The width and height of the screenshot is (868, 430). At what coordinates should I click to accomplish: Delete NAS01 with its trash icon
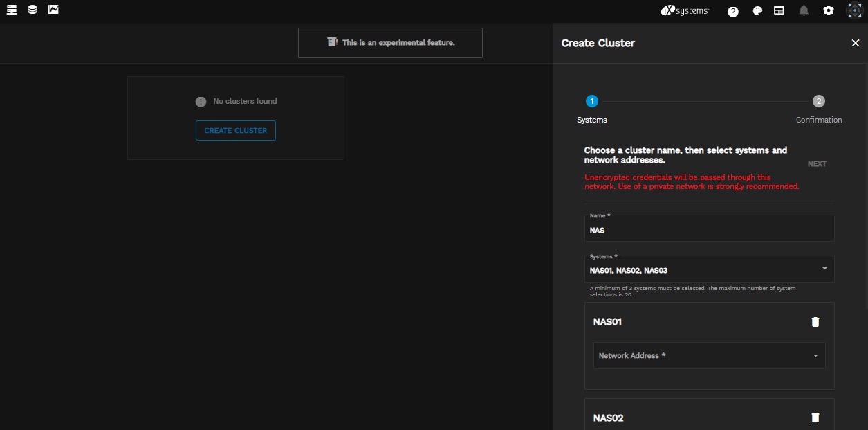815,322
